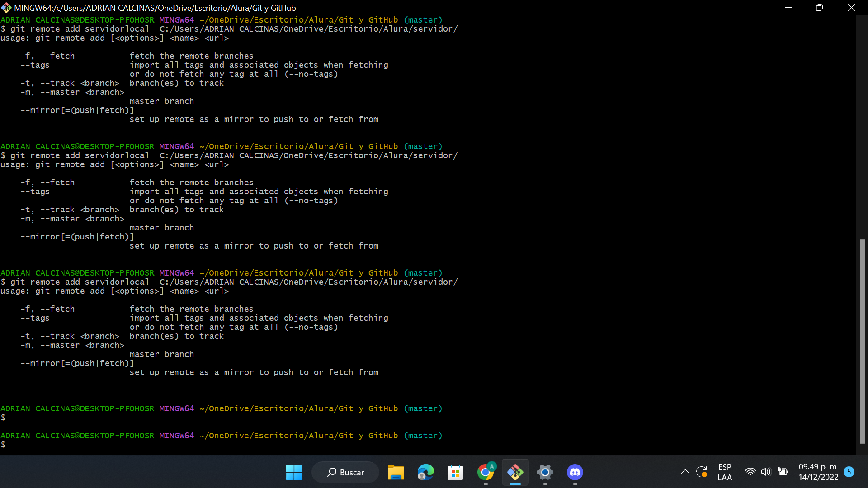868x488 pixels.
Task: Change ESP LAA input language
Action: (x=725, y=472)
